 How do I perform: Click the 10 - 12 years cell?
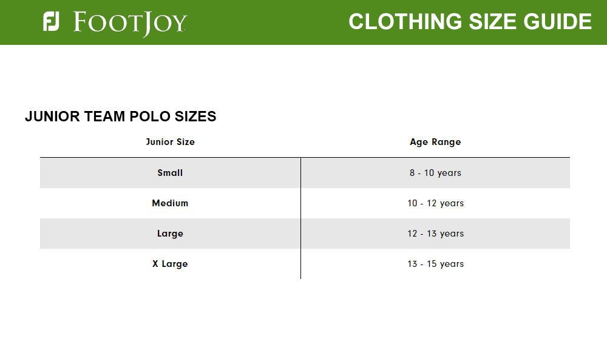(435, 203)
